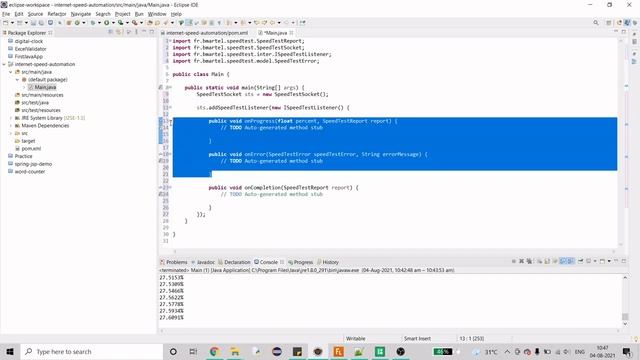Click Remove Launch X in Console toolbar

pyautogui.click(x=521, y=261)
